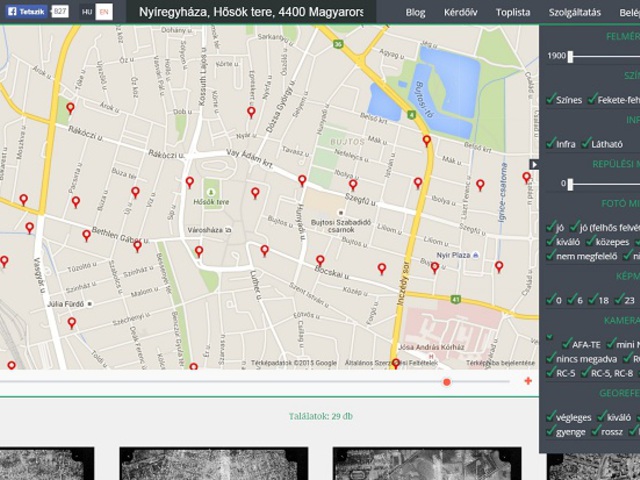Screen dimensions: 640x480
Task: Toggle the nem megfelelő checkbox
Action: click(x=551, y=256)
